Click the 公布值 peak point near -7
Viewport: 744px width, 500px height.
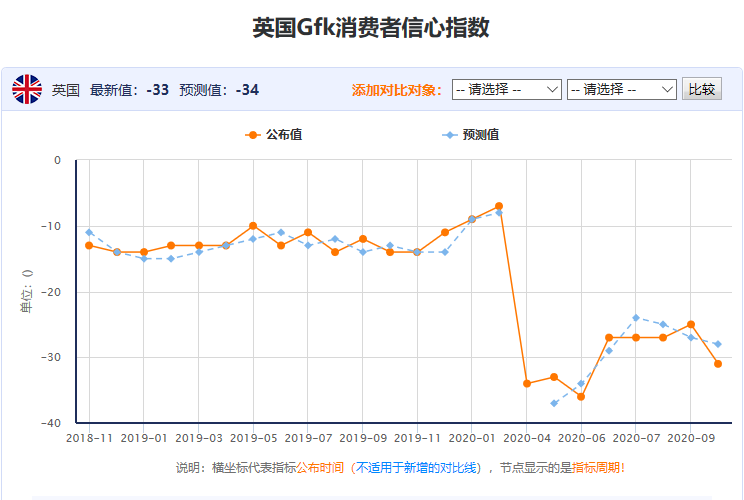tap(499, 206)
